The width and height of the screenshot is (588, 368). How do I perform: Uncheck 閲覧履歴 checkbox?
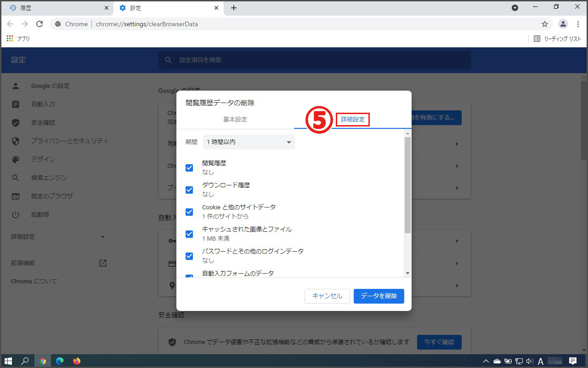pyautogui.click(x=189, y=168)
